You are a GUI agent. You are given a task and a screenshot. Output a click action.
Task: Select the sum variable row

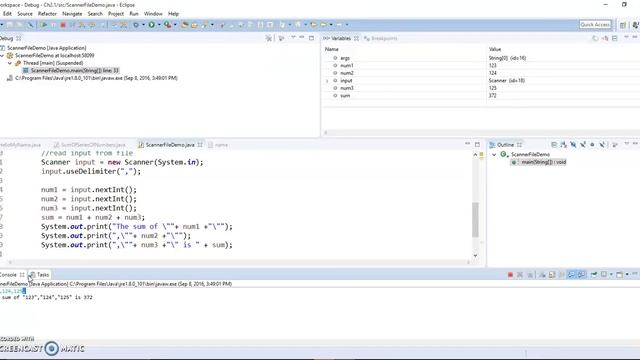[481, 96]
